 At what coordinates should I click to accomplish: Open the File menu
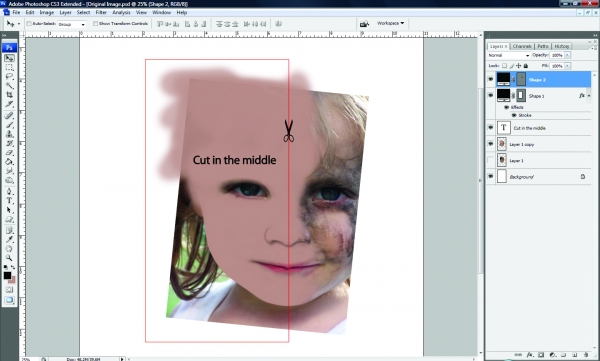click(x=16, y=12)
